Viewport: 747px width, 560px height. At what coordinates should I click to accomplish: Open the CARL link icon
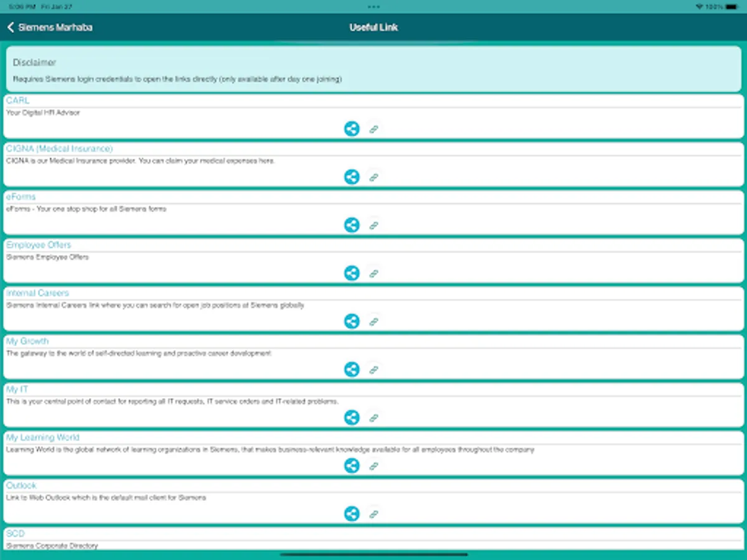click(374, 129)
